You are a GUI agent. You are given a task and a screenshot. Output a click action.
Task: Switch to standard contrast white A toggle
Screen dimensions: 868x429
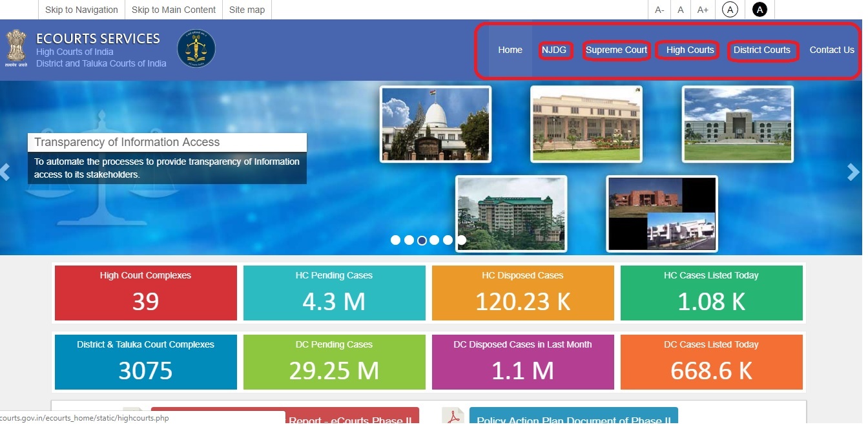pyautogui.click(x=730, y=10)
